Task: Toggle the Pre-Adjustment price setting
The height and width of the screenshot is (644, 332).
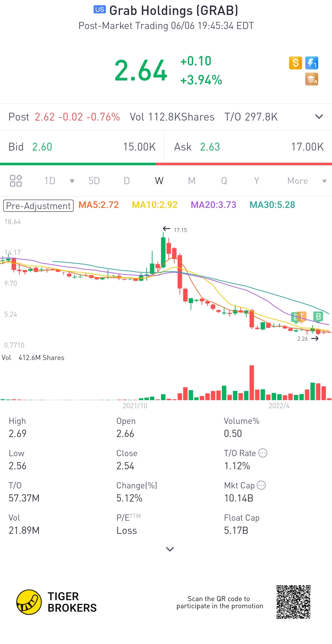Action: pyautogui.click(x=38, y=206)
